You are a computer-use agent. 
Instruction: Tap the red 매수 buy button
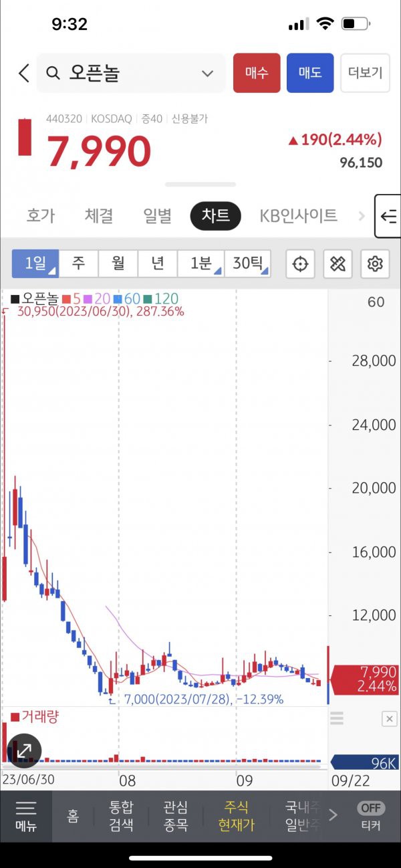coord(257,73)
